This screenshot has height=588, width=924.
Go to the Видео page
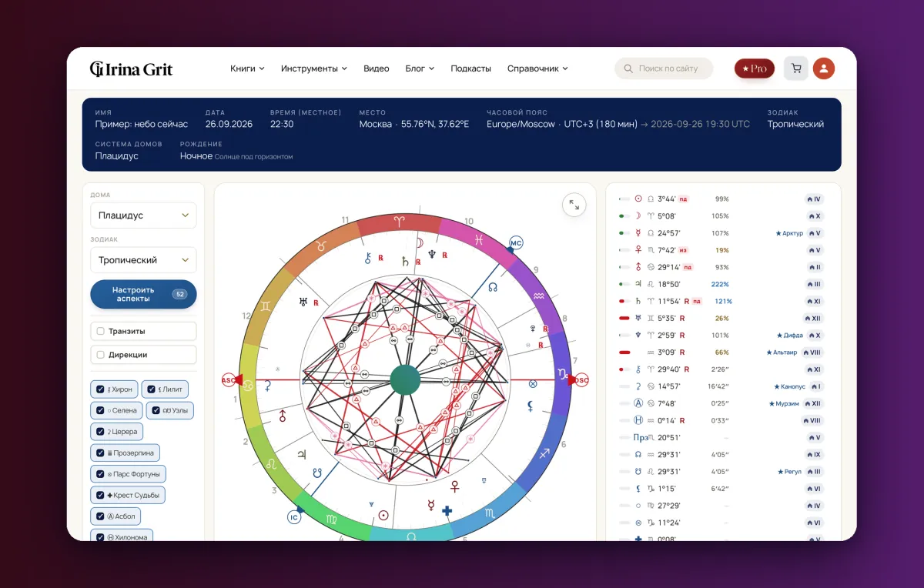pos(377,68)
